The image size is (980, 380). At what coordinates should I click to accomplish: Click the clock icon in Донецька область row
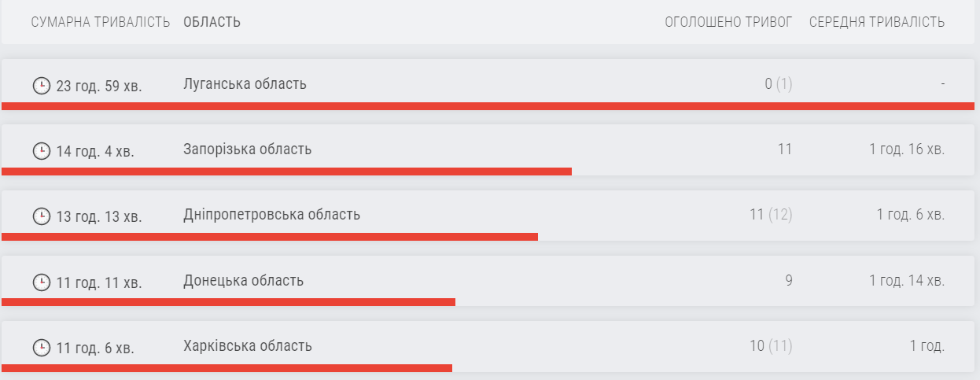(x=41, y=282)
